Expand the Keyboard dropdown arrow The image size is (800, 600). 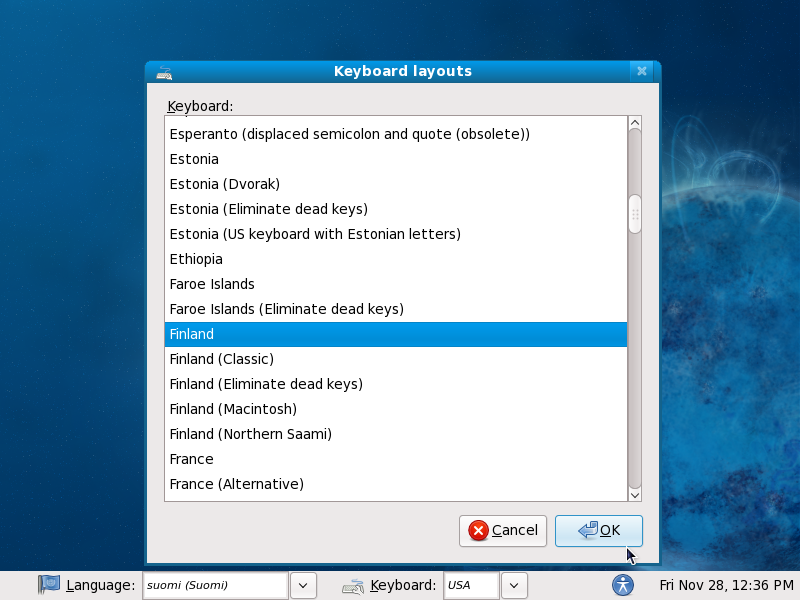[514, 585]
